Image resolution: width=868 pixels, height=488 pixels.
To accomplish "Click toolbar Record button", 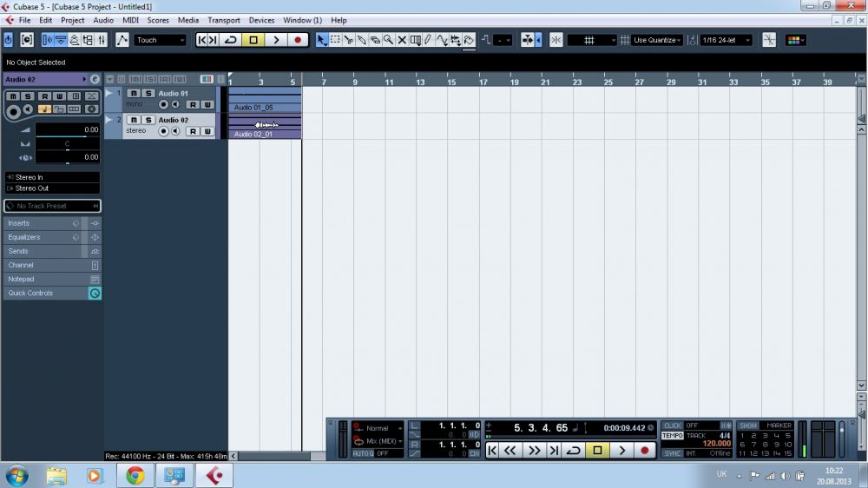I will pos(298,40).
